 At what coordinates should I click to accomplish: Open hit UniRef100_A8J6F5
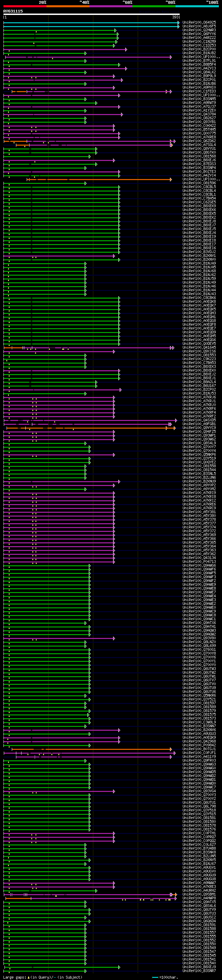tap(199, 26)
